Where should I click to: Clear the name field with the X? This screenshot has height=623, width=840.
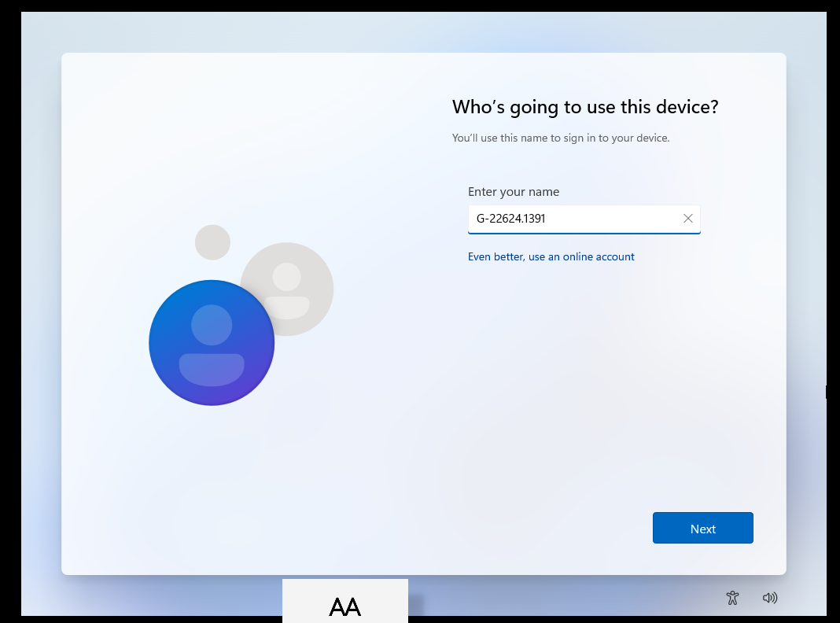pyautogui.click(x=688, y=219)
